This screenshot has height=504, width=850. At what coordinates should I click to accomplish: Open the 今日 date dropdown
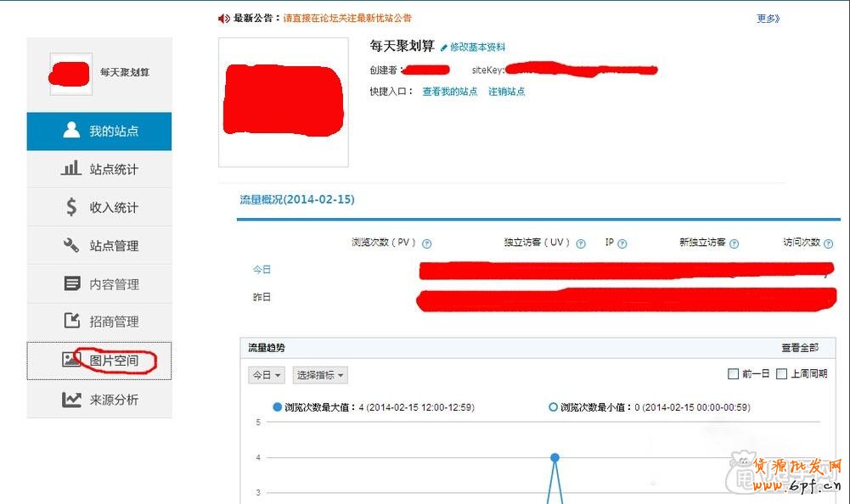coord(266,375)
